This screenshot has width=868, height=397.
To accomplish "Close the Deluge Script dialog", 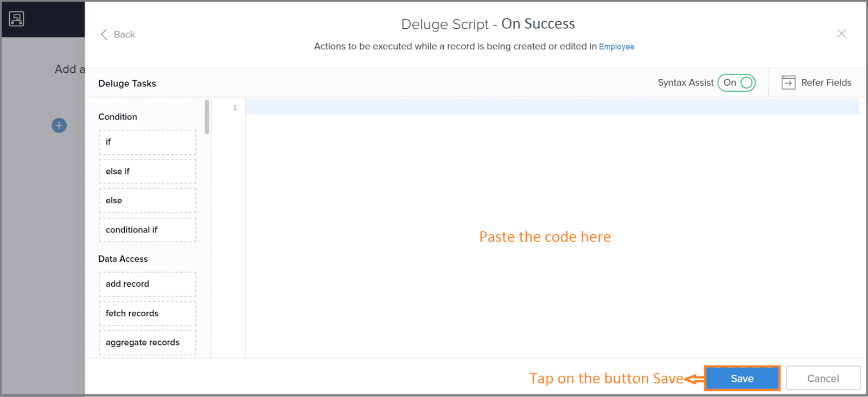I will pos(841,34).
